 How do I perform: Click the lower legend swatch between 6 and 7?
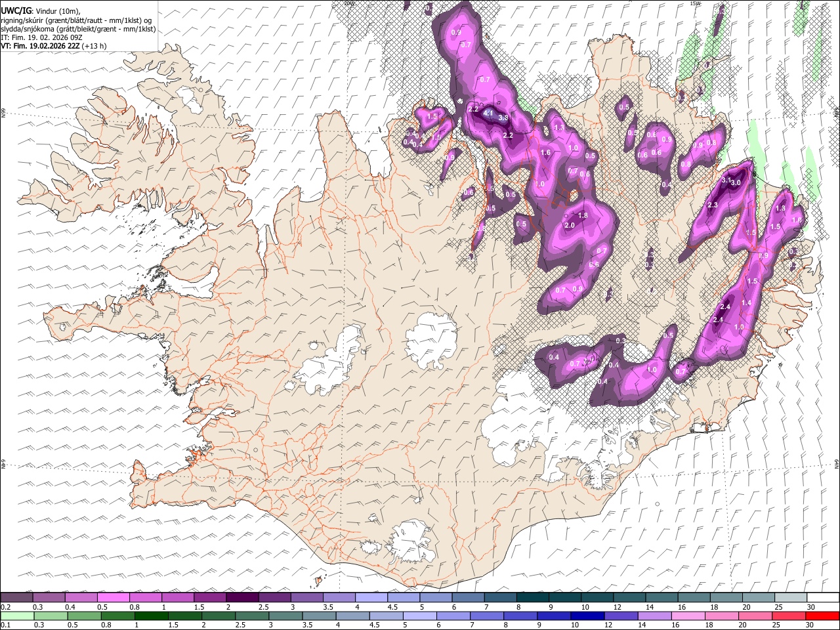pos(453,616)
